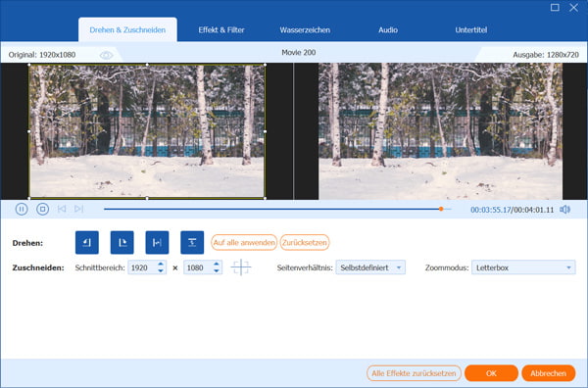
Task: Center the crop area crosshair icon
Action: (241, 267)
